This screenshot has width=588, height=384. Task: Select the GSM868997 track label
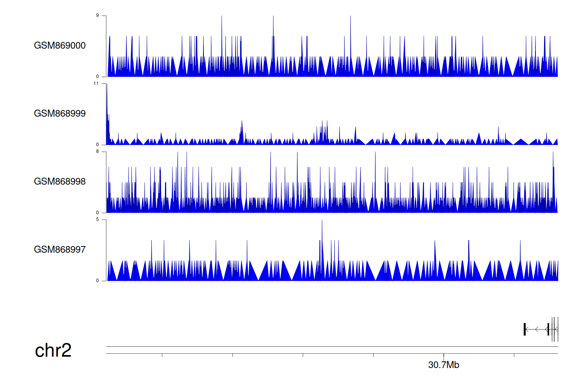pyautogui.click(x=60, y=250)
